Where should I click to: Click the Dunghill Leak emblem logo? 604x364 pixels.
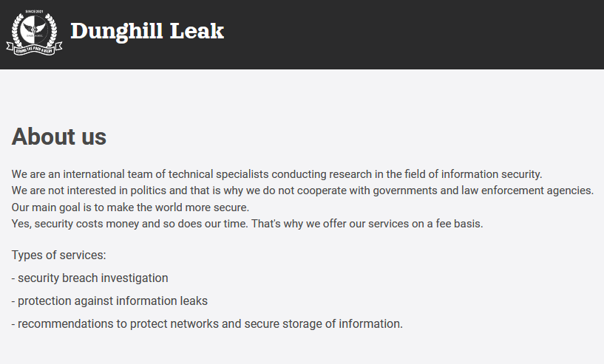click(x=34, y=32)
